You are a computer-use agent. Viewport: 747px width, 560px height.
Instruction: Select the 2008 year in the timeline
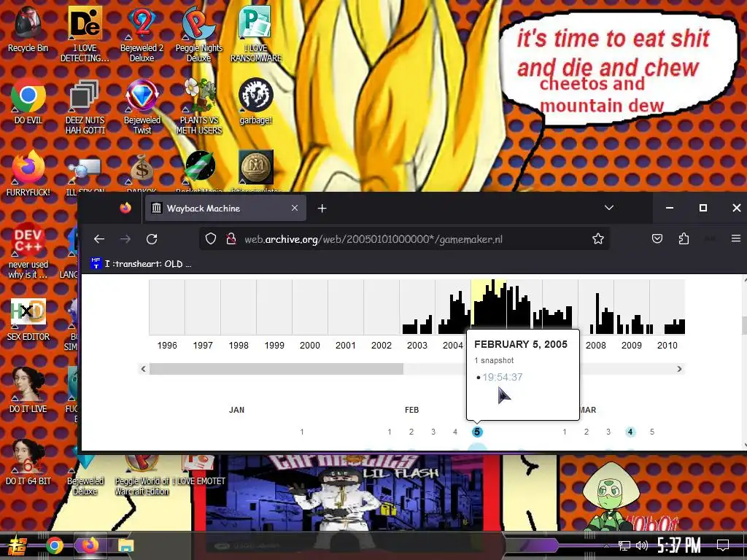click(x=595, y=345)
